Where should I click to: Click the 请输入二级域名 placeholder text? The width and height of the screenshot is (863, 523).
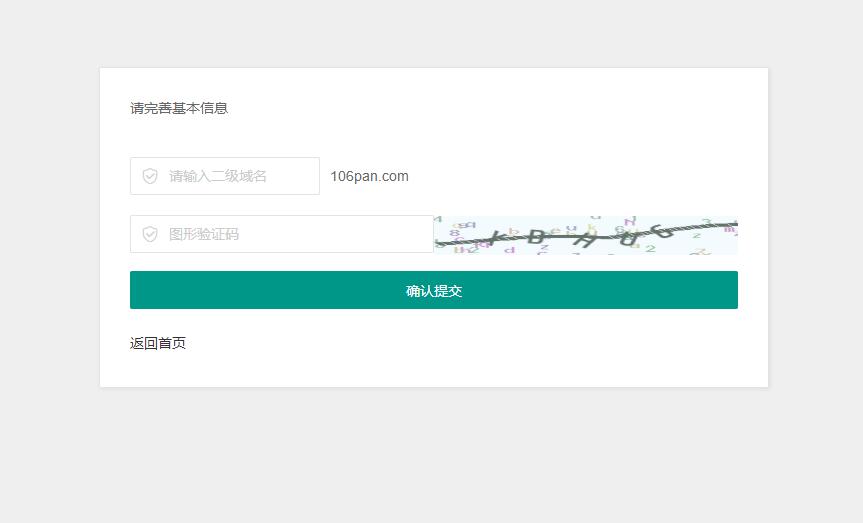(x=218, y=176)
